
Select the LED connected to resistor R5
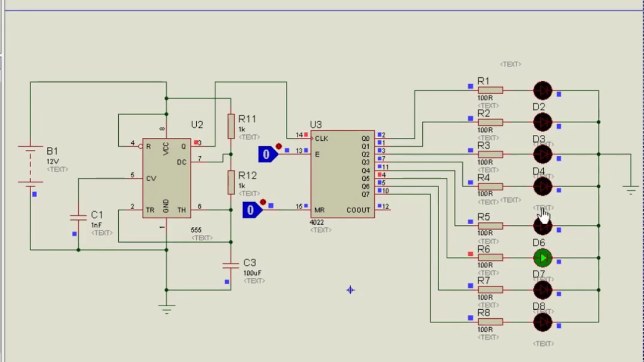(x=543, y=226)
